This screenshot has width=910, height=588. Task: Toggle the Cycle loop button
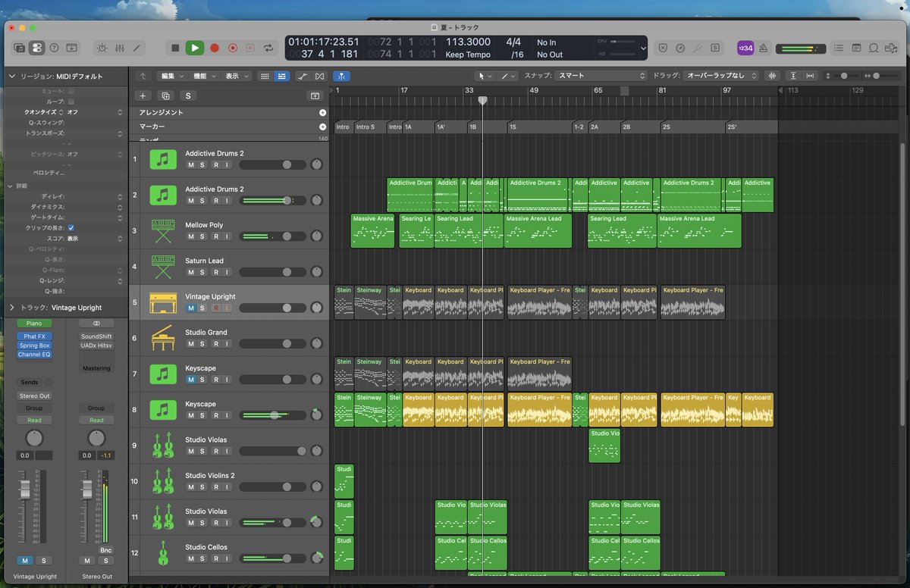tap(268, 48)
